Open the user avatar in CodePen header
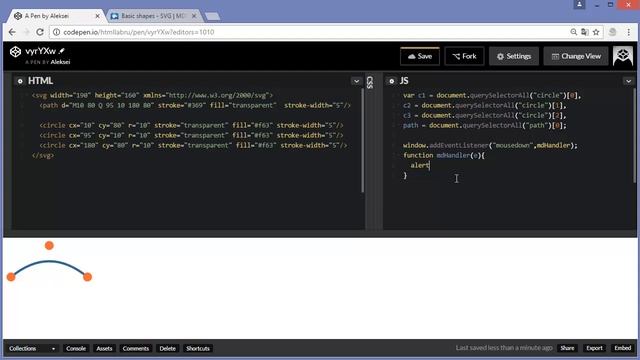This screenshot has width=640, height=360. pyautogui.click(x=622, y=56)
